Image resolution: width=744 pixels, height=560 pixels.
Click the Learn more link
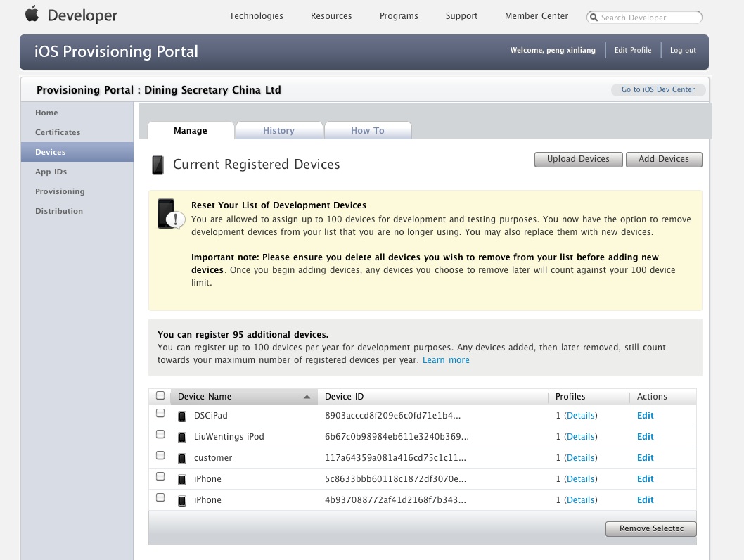(x=446, y=360)
